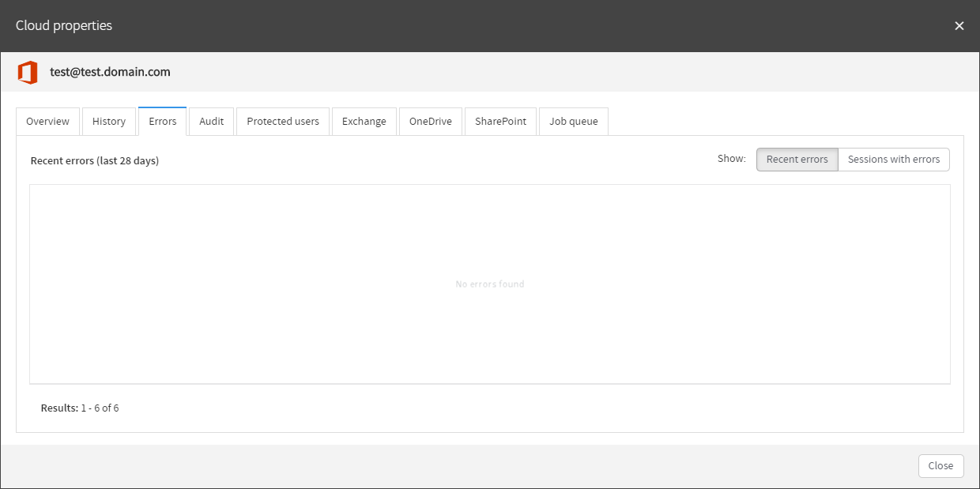This screenshot has width=980, height=489.
Task: Go to the Audit tab
Action: [212, 122]
